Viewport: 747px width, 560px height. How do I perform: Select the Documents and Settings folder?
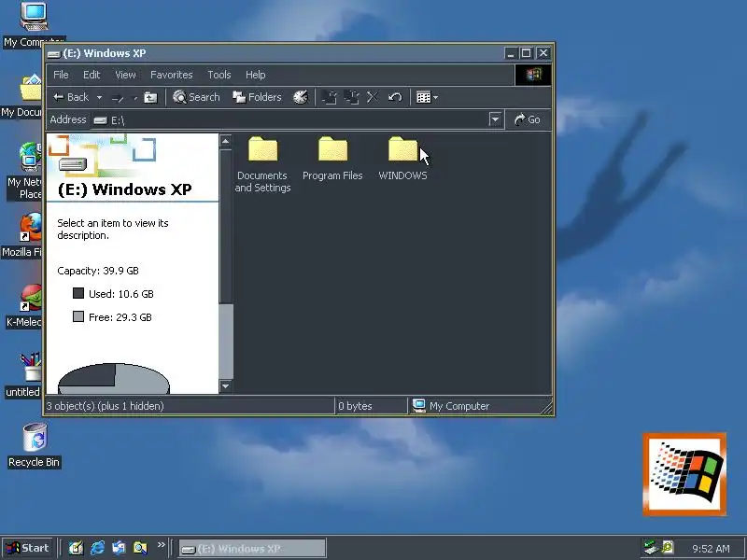[262, 164]
